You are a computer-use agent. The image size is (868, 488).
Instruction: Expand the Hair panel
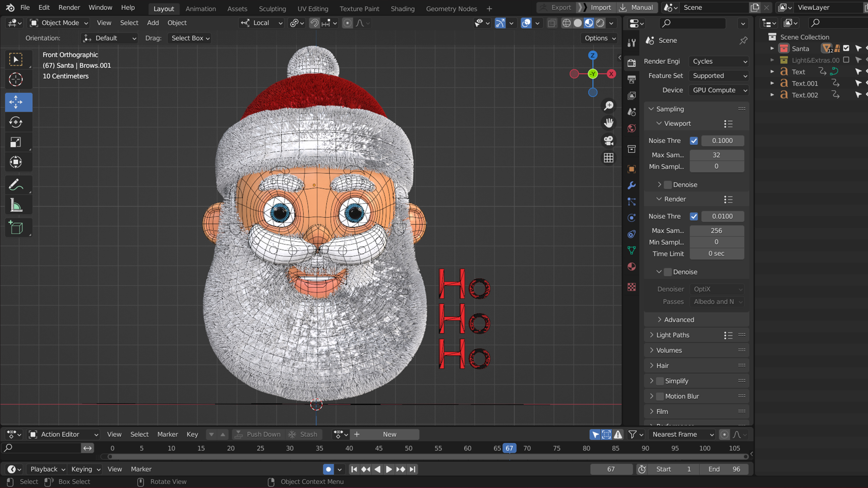click(x=662, y=366)
